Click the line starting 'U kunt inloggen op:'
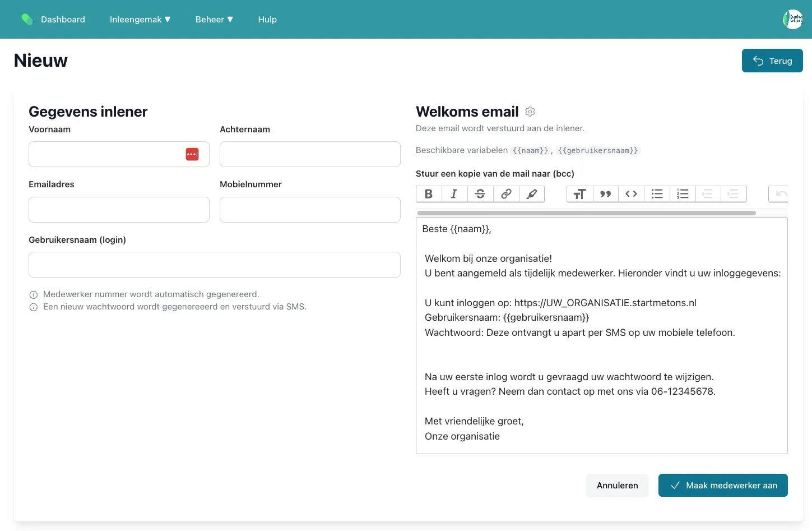Viewport: 812px width, 531px height. click(560, 303)
